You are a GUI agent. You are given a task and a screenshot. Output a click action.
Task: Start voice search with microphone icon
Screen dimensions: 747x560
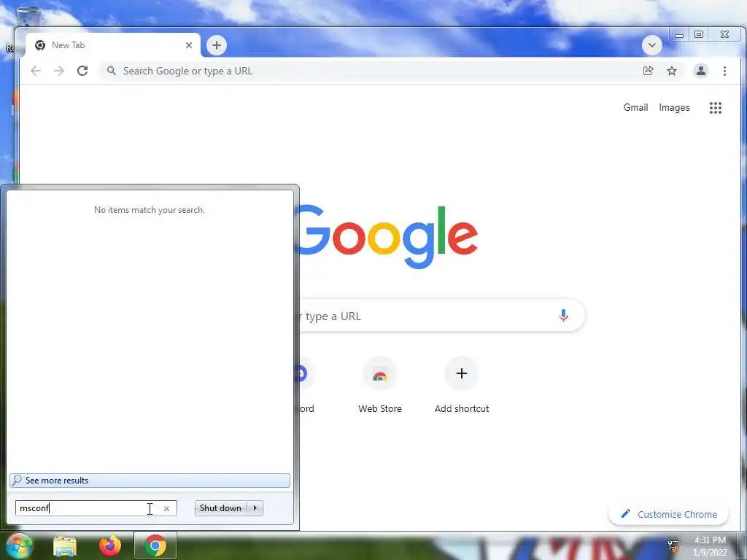[563, 315]
